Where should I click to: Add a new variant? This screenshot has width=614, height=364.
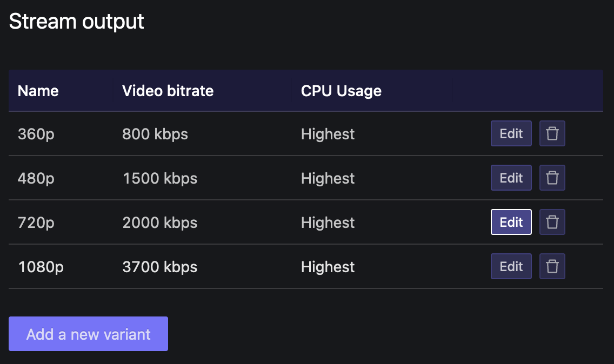click(88, 334)
